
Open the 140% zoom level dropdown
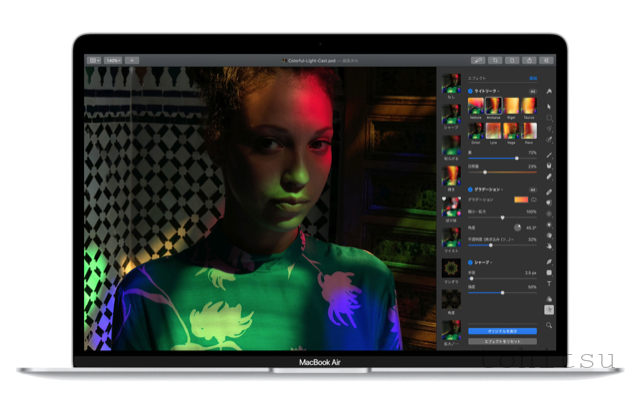pos(113,60)
